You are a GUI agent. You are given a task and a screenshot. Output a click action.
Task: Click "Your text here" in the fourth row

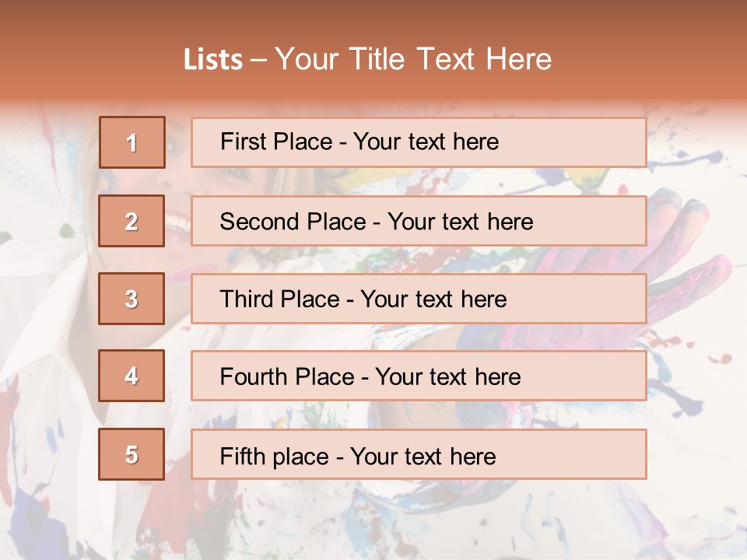447,377
